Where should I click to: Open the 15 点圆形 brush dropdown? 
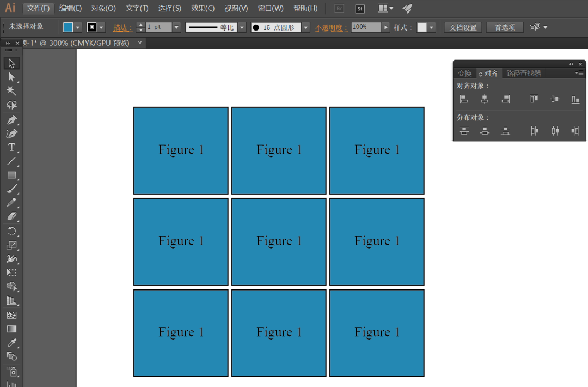tap(306, 27)
